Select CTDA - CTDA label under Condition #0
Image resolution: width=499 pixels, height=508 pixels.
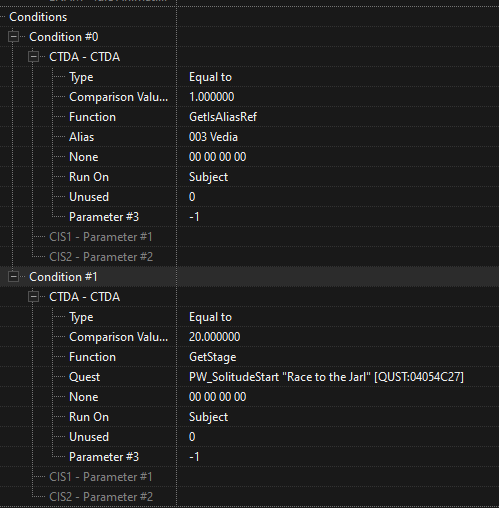coord(84,57)
